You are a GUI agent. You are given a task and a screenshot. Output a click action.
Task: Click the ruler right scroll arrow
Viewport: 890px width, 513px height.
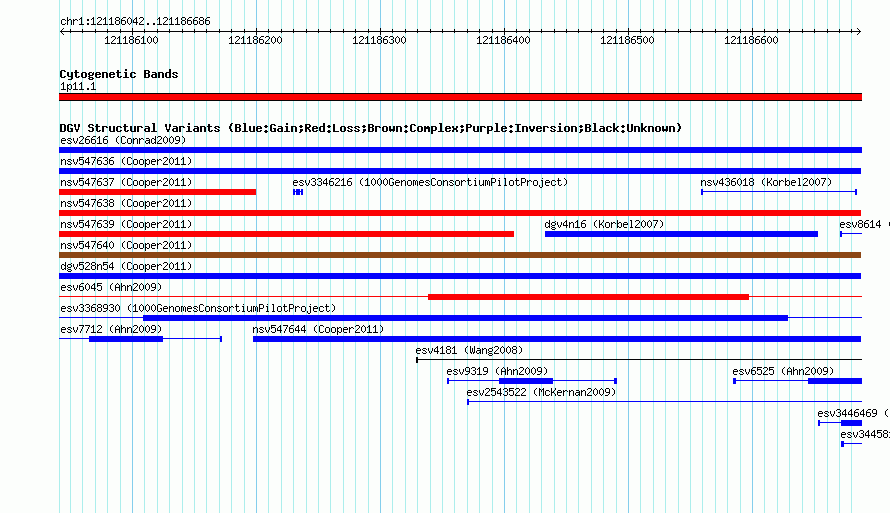click(858, 32)
